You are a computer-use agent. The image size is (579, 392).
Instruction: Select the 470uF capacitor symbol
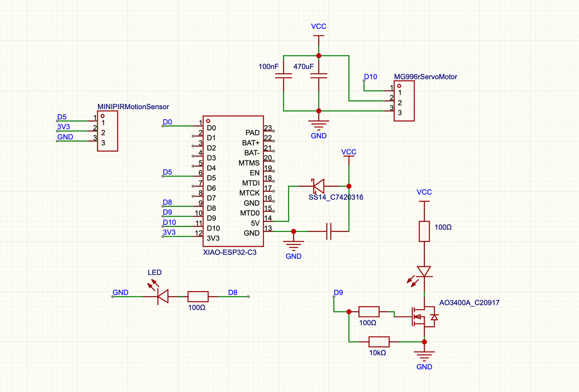tap(319, 76)
